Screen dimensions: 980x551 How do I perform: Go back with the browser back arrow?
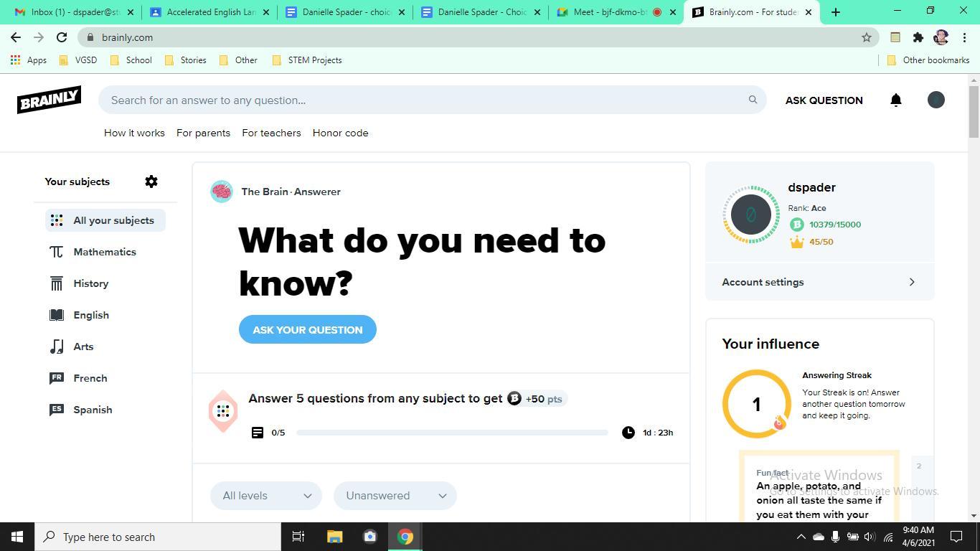[x=16, y=37]
